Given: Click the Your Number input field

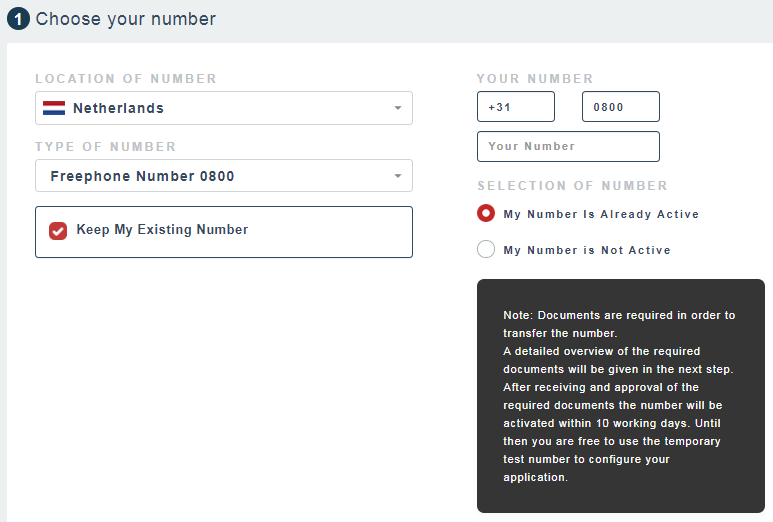Looking at the screenshot, I should coord(568,146).
